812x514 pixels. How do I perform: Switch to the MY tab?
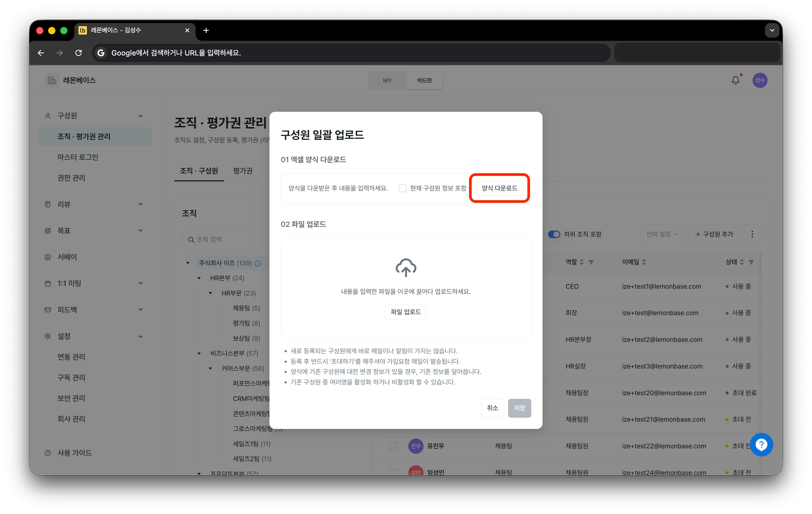(x=387, y=80)
